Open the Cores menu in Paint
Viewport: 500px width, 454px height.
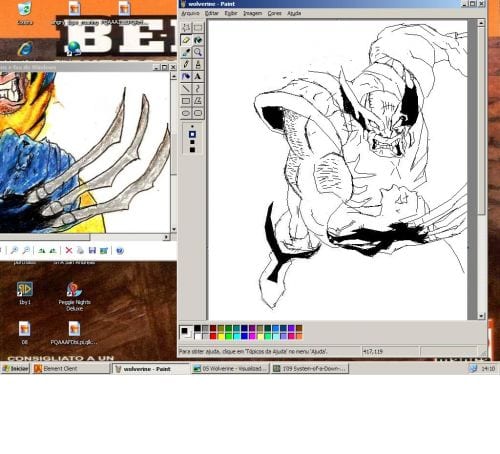275,13
